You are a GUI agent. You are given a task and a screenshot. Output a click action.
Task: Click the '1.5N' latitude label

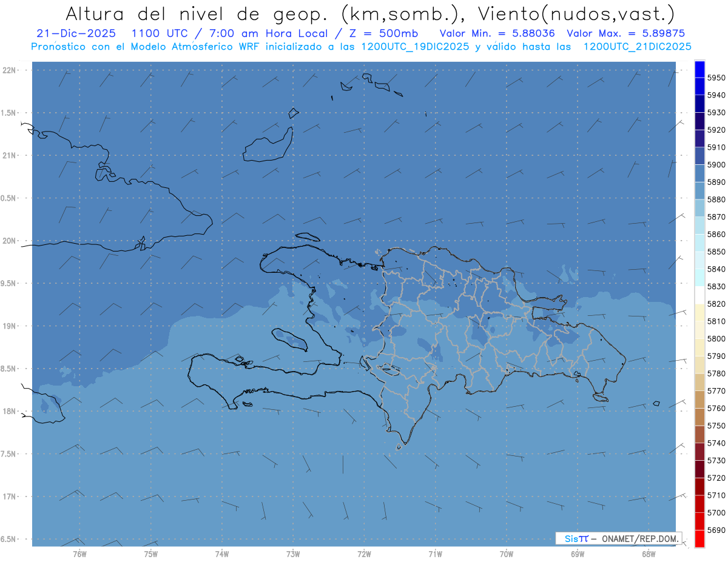pyautogui.click(x=9, y=113)
